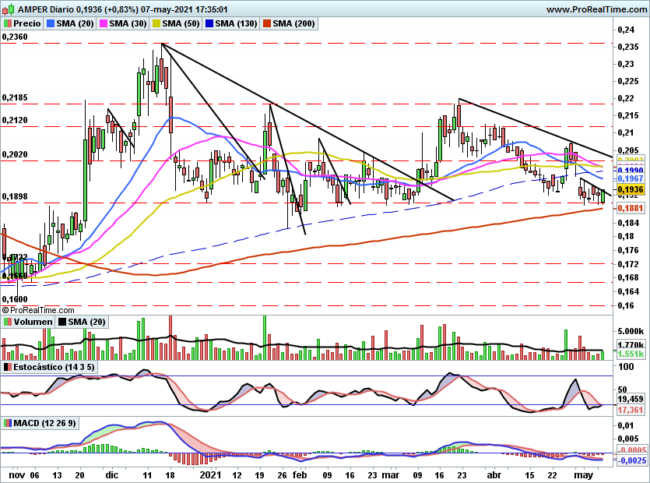The height and width of the screenshot is (483, 650).
Task: Click the 0,1600 level label
Action: point(15,299)
